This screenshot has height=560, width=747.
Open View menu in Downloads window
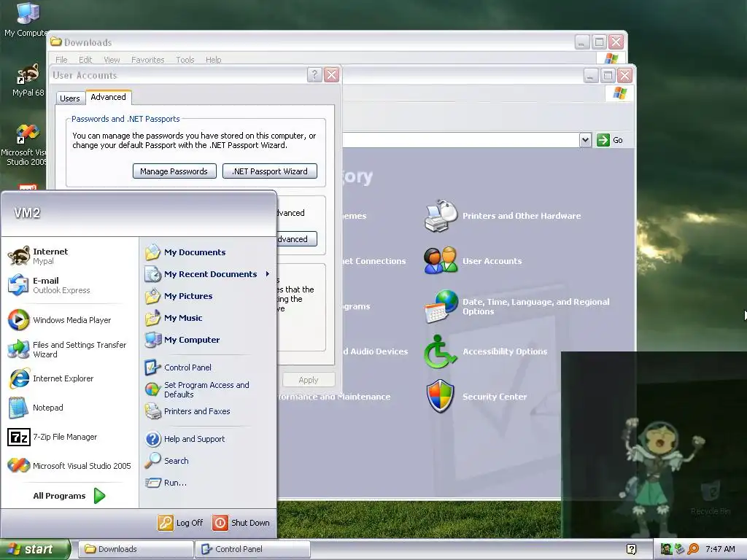[x=112, y=60]
